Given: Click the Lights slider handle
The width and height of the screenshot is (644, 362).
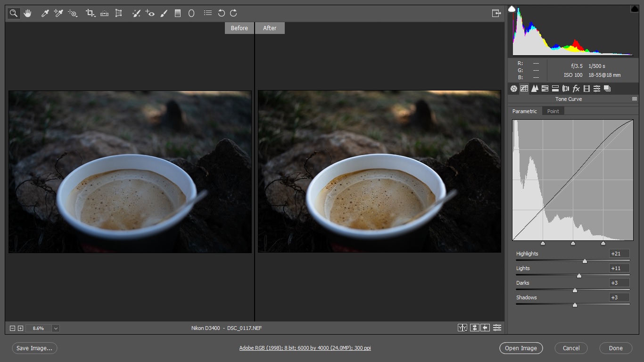Looking at the screenshot, I should [x=579, y=275].
